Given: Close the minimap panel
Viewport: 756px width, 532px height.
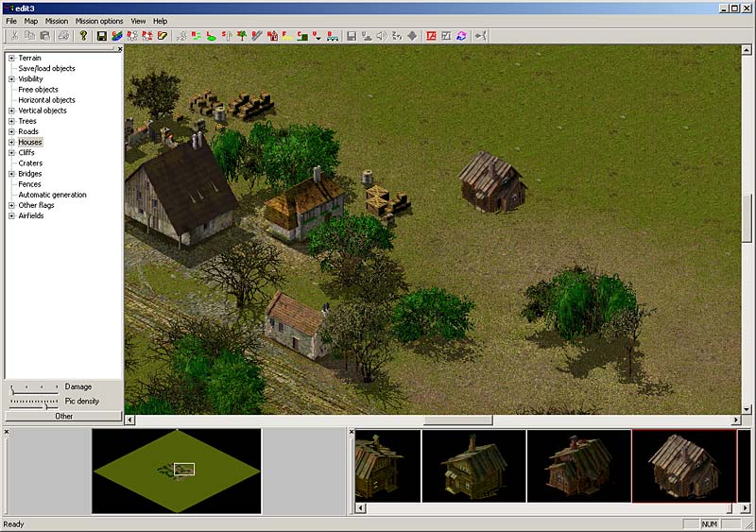Looking at the screenshot, I should click(6, 432).
